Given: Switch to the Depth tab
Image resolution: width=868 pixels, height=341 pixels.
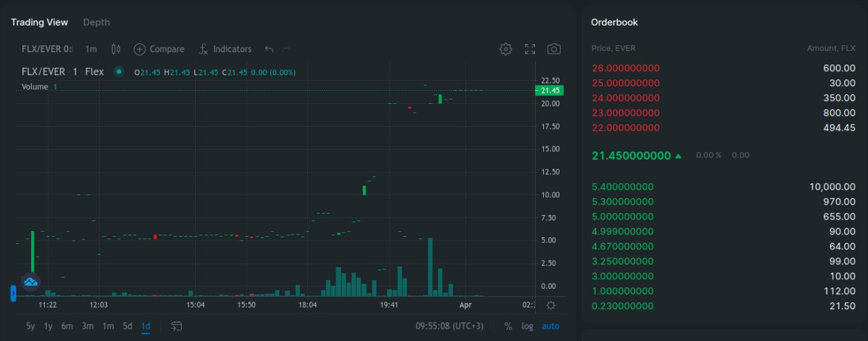Looking at the screenshot, I should [x=96, y=22].
